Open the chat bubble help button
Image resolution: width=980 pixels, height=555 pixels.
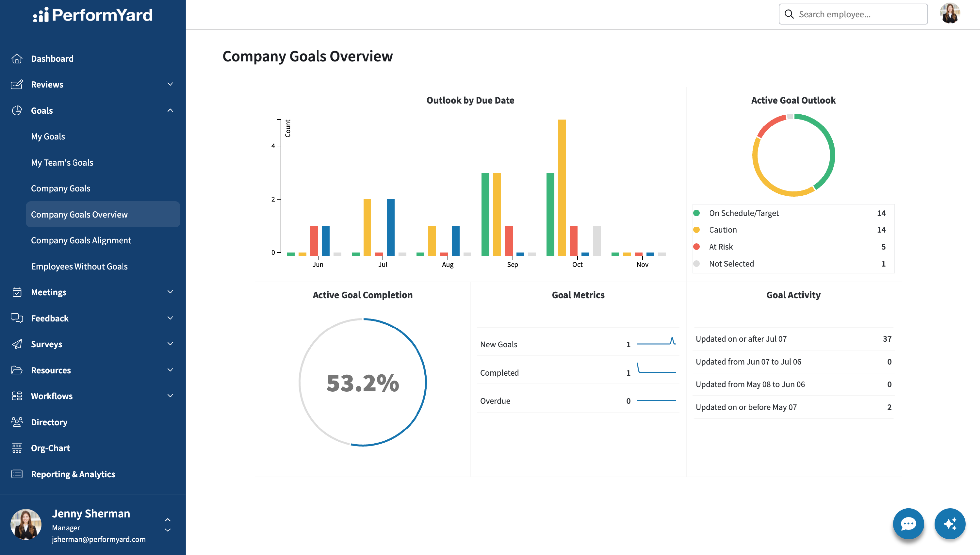908,523
